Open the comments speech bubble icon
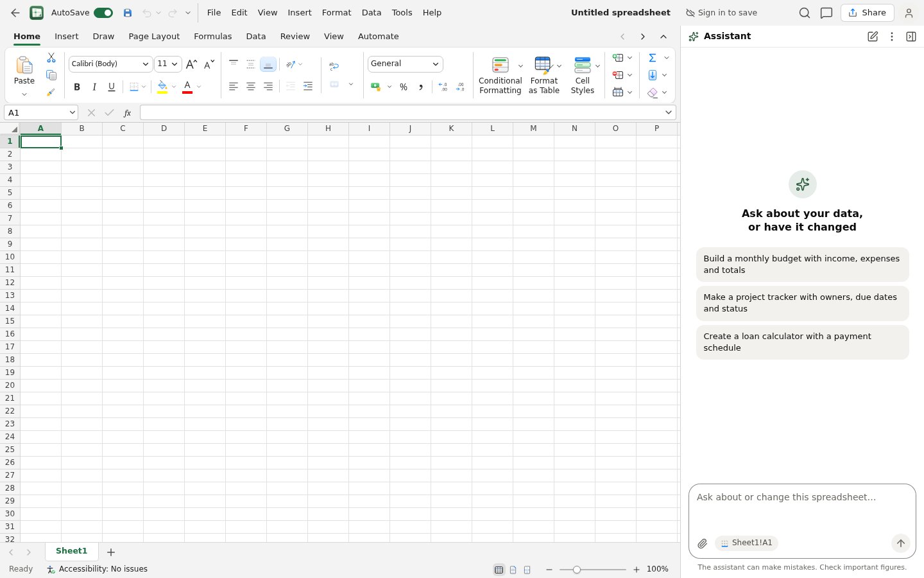 pos(826,13)
